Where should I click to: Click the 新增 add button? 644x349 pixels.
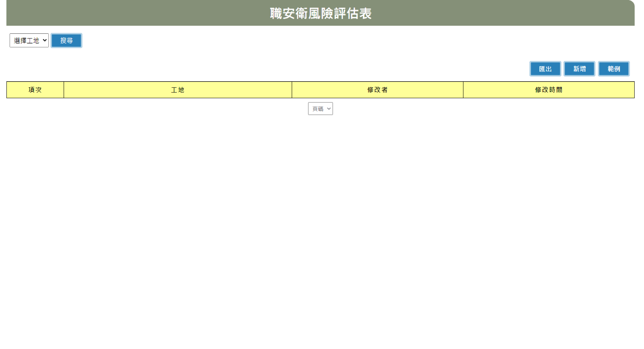579,69
